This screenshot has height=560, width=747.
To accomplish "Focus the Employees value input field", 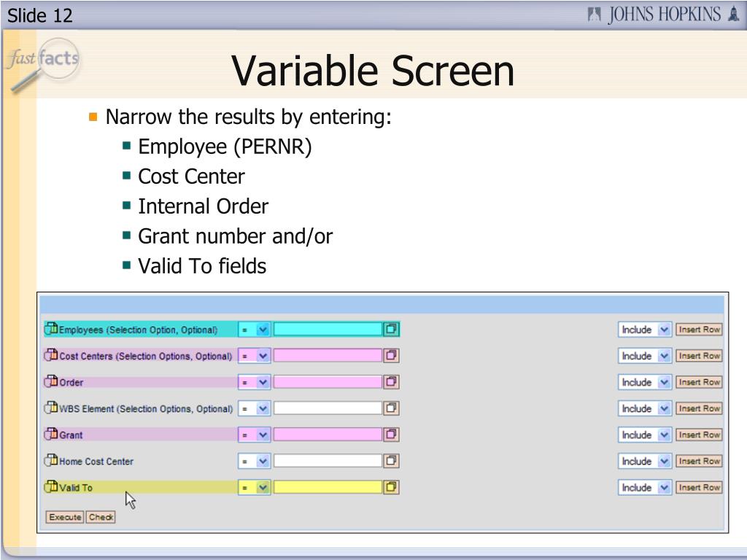I will [x=328, y=329].
